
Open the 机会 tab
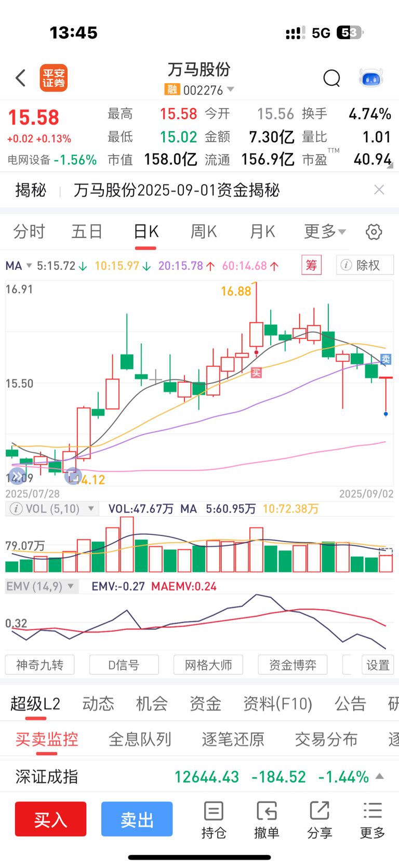coord(152,704)
